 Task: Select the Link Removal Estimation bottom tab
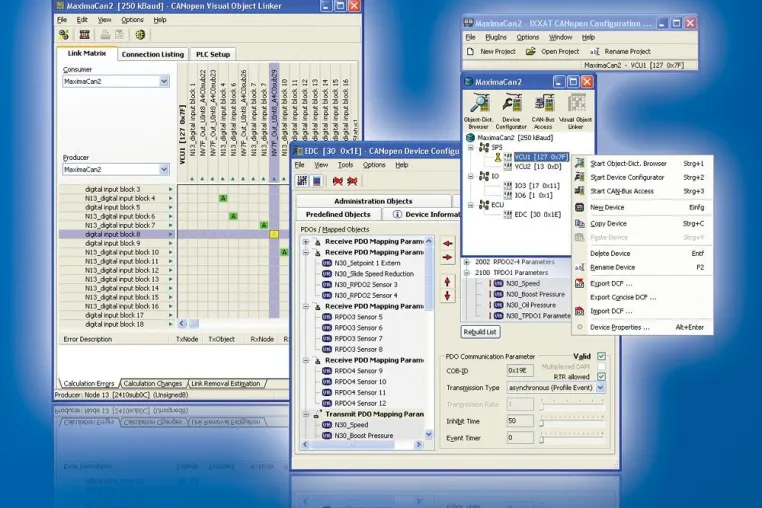tap(225, 384)
